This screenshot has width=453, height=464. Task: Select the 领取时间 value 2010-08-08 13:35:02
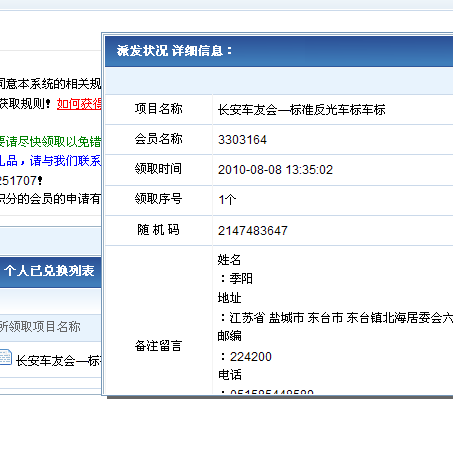[275, 170]
